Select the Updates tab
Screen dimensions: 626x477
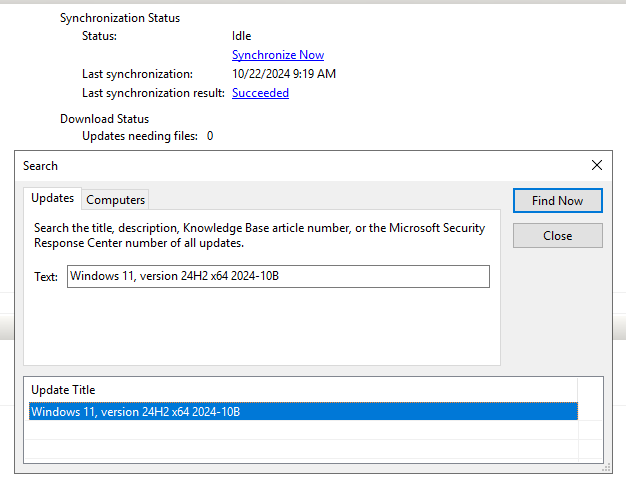(52, 198)
